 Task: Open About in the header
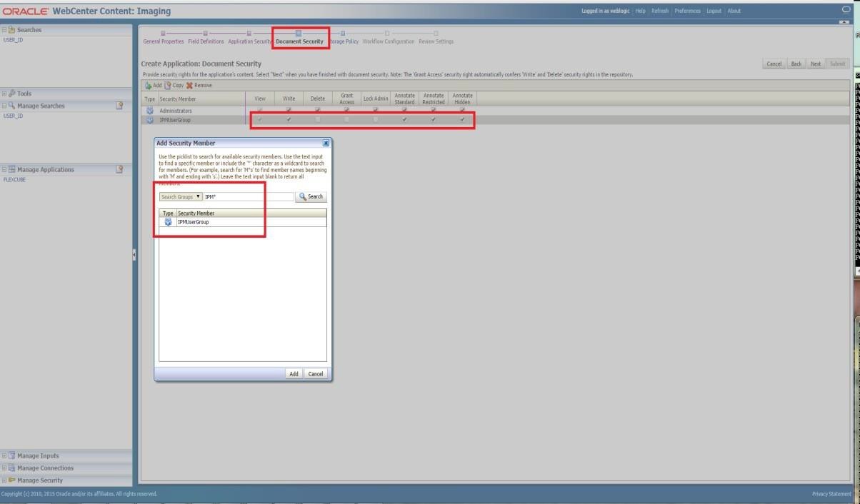point(734,11)
